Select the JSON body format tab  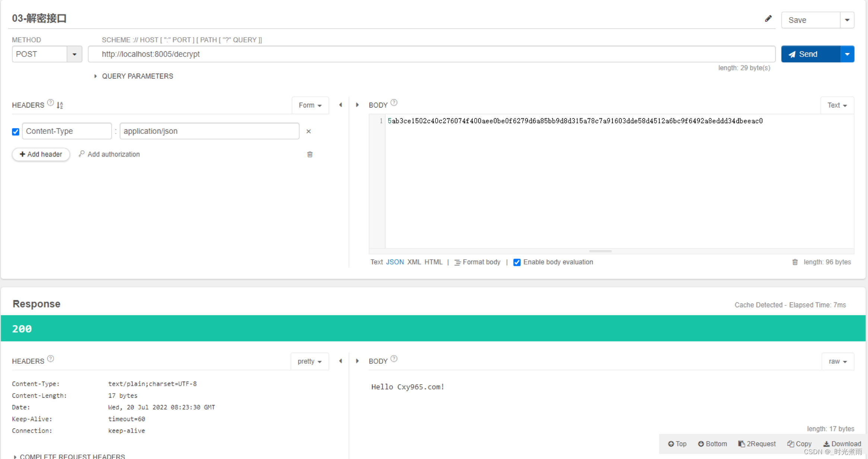[x=393, y=261]
